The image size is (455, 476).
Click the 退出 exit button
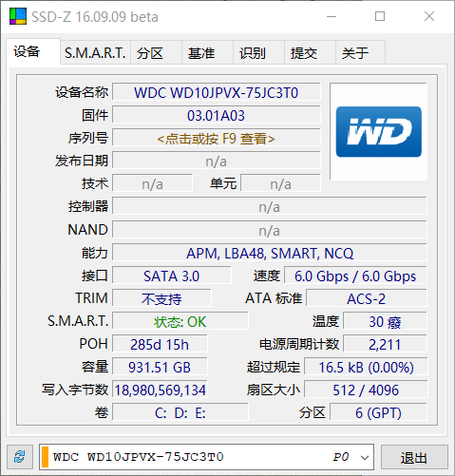414,457
